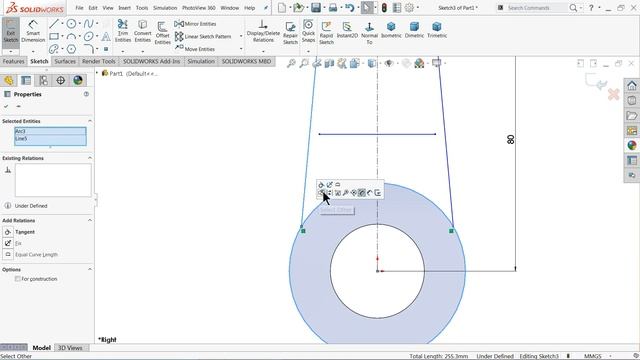Switch to Isometric view
640x360 pixels.
coord(391,31)
